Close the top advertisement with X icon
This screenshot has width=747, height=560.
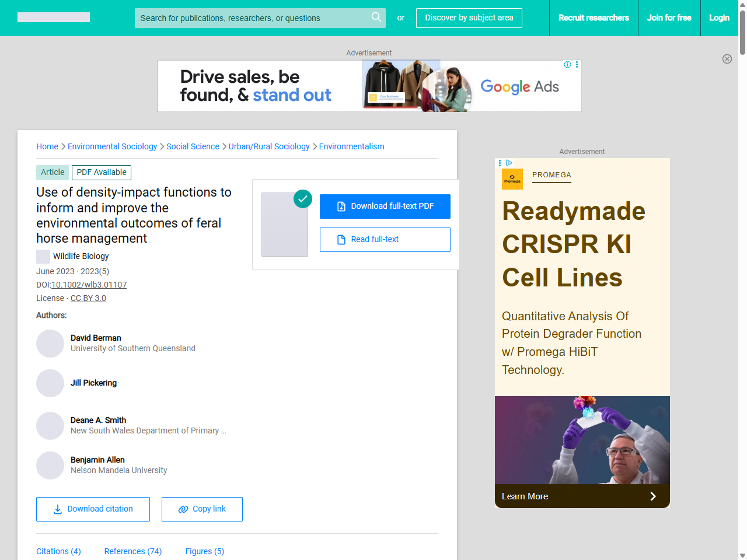(727, 59)
